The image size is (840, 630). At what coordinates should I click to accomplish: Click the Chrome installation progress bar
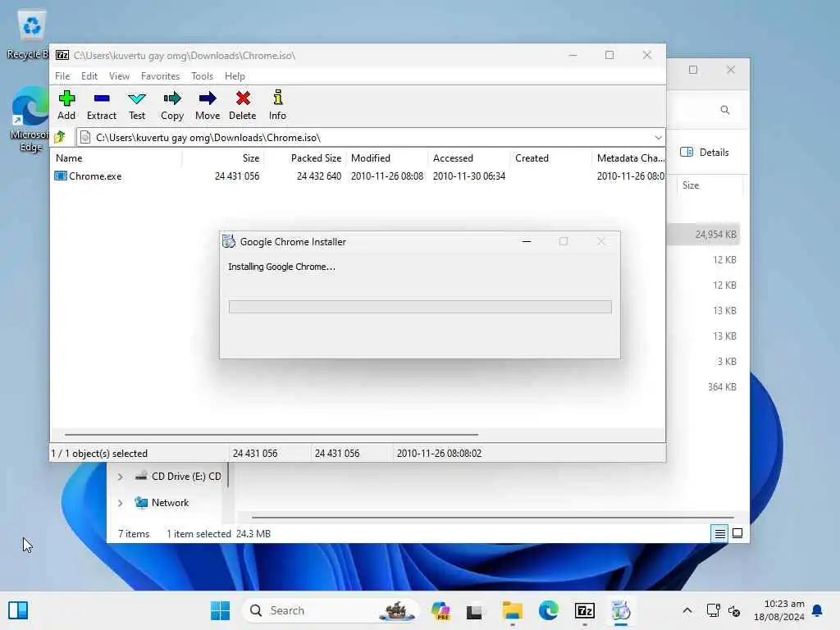(420, 307)
